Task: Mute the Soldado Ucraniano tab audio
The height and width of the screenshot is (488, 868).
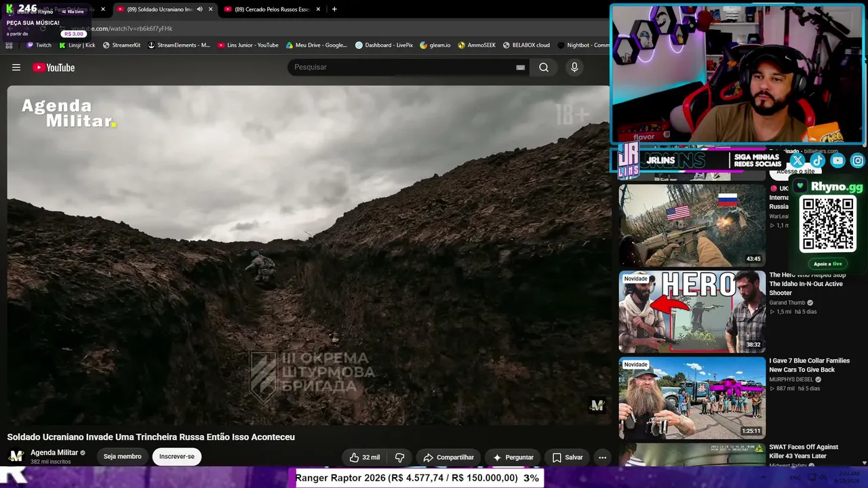Action: click(x=199, y=9)
